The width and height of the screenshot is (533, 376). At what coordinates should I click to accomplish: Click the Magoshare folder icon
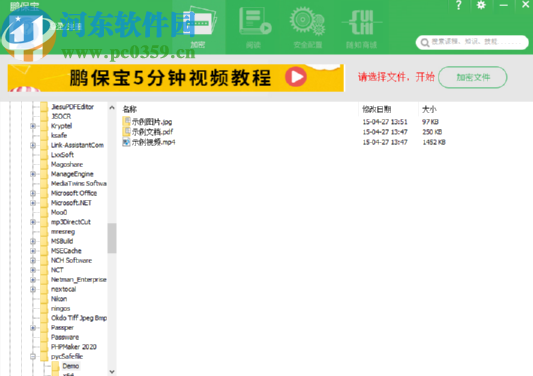click(44, 164)
